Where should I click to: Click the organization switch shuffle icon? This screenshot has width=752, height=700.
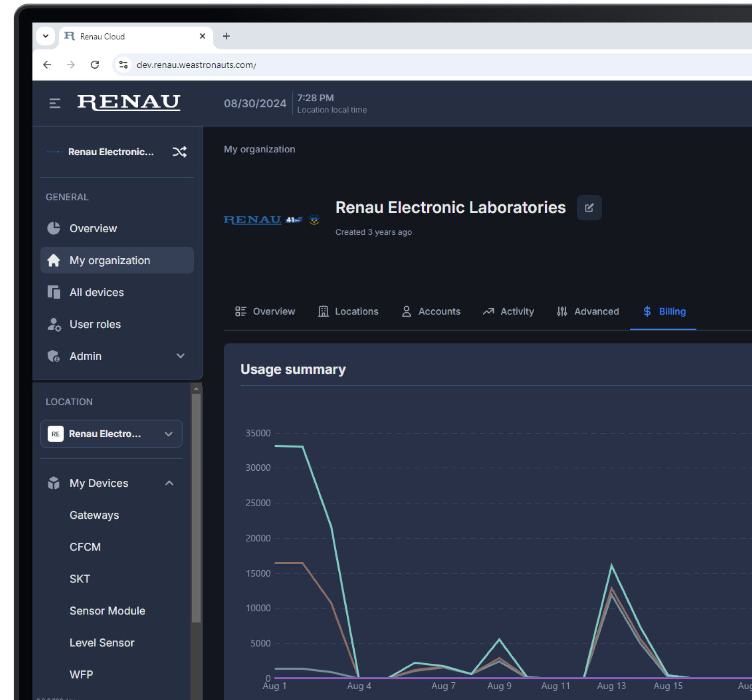pyautogui.click(x=179, y=152)
